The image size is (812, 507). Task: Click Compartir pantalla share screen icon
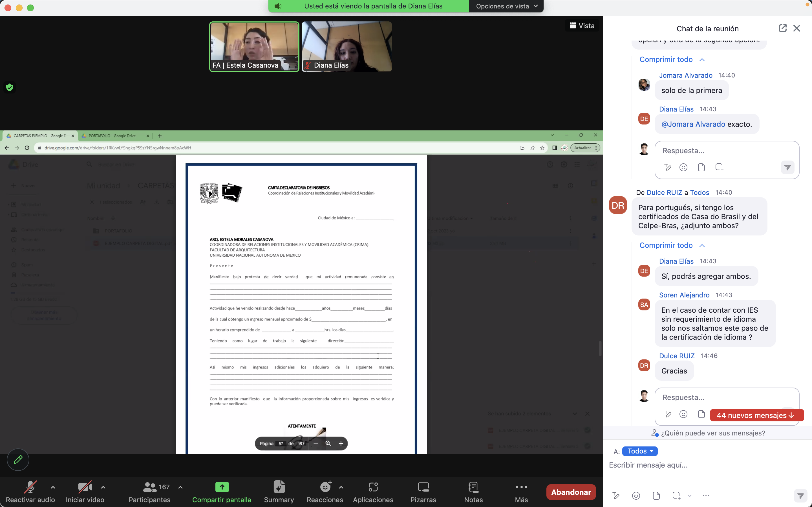click(x=222, y=487)
